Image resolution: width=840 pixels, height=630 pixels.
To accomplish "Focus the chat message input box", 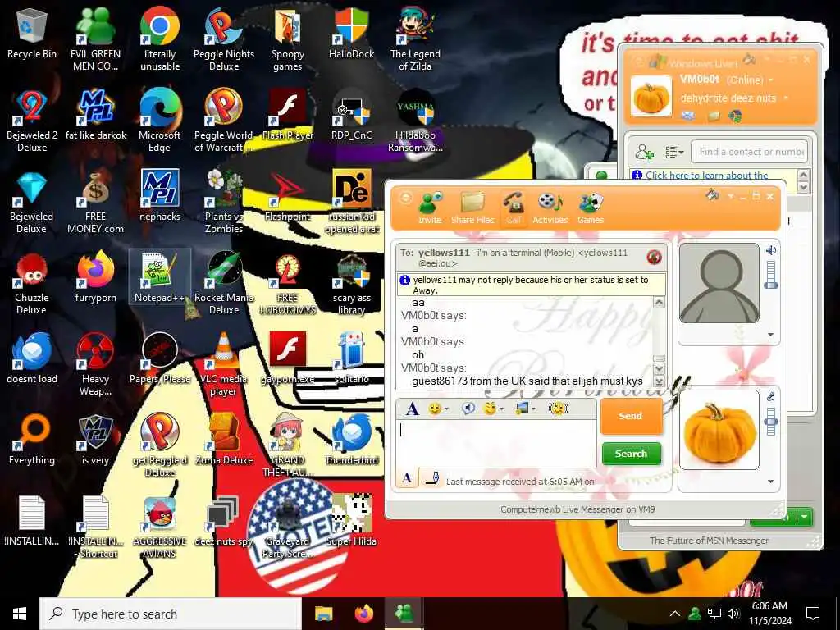I will tap(495, 442).
